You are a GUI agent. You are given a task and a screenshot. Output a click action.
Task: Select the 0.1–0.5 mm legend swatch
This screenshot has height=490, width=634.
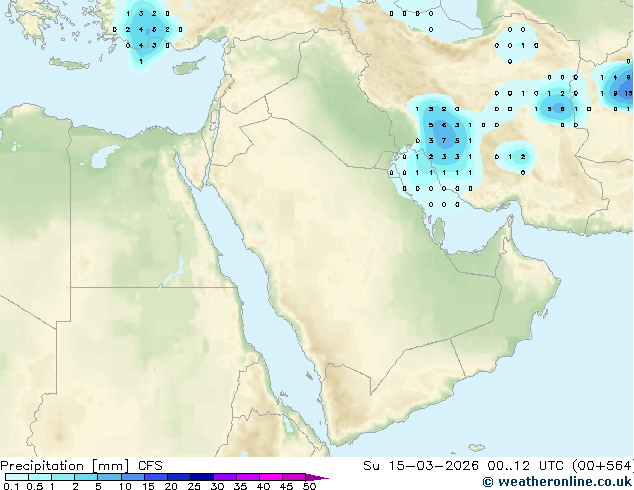point(17,477)
